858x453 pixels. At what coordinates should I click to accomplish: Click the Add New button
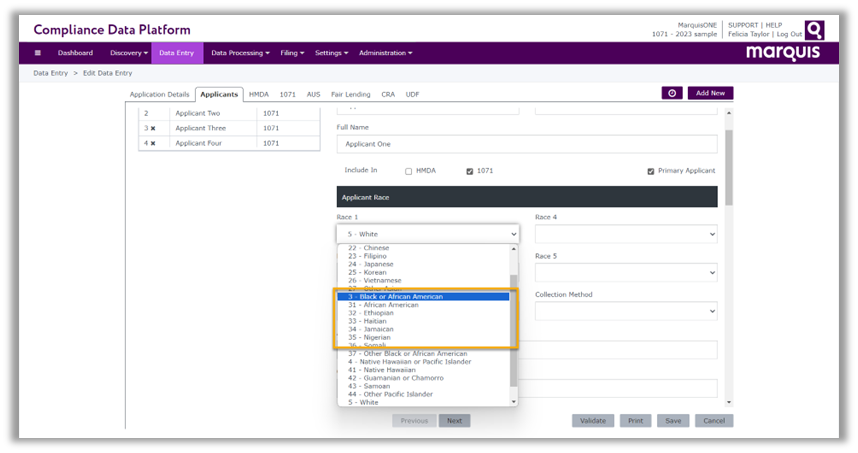(x=710, y=93)
